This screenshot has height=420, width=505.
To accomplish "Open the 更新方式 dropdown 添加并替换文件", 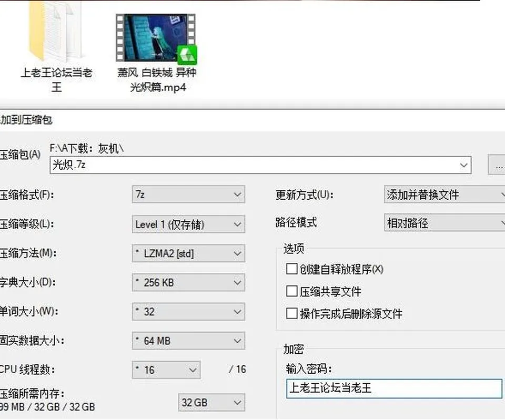I will [x=445, y=194].
